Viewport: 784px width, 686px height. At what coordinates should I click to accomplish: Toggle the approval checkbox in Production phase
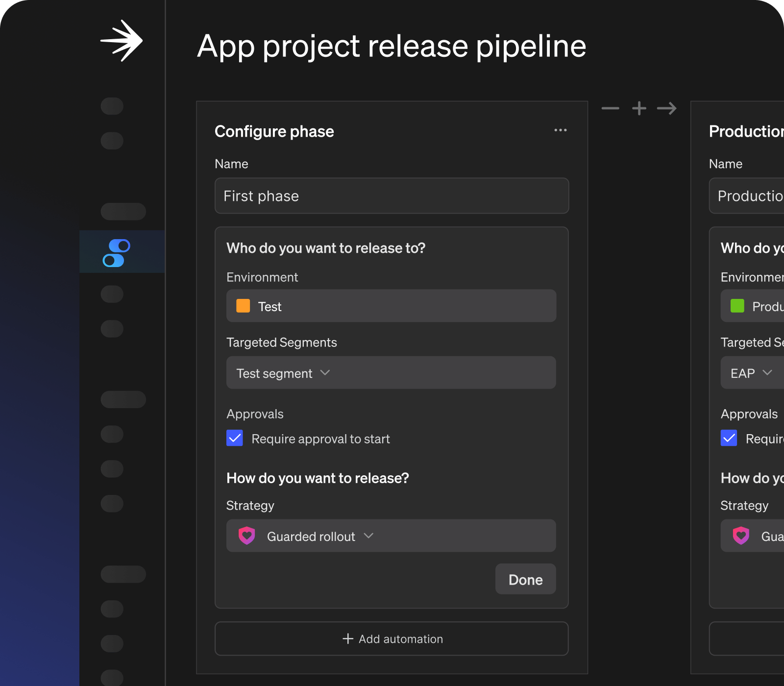pos(729,438)
